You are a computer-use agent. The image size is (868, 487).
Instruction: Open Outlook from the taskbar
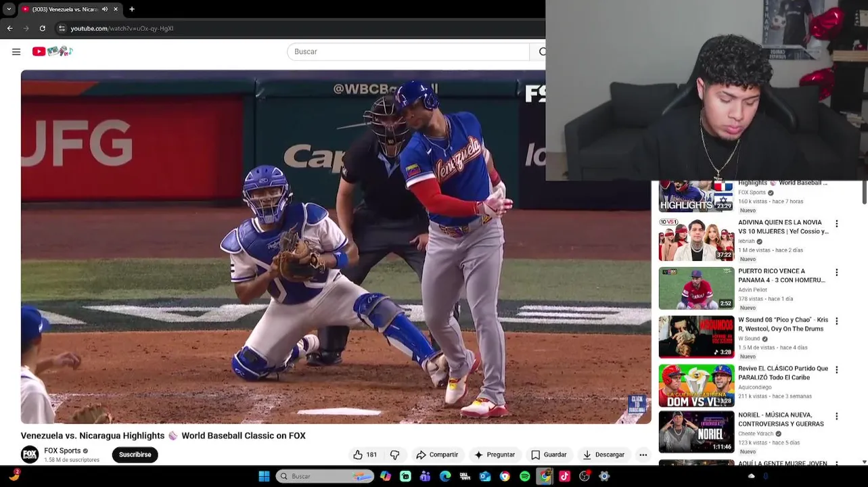[x=485, y=476]
